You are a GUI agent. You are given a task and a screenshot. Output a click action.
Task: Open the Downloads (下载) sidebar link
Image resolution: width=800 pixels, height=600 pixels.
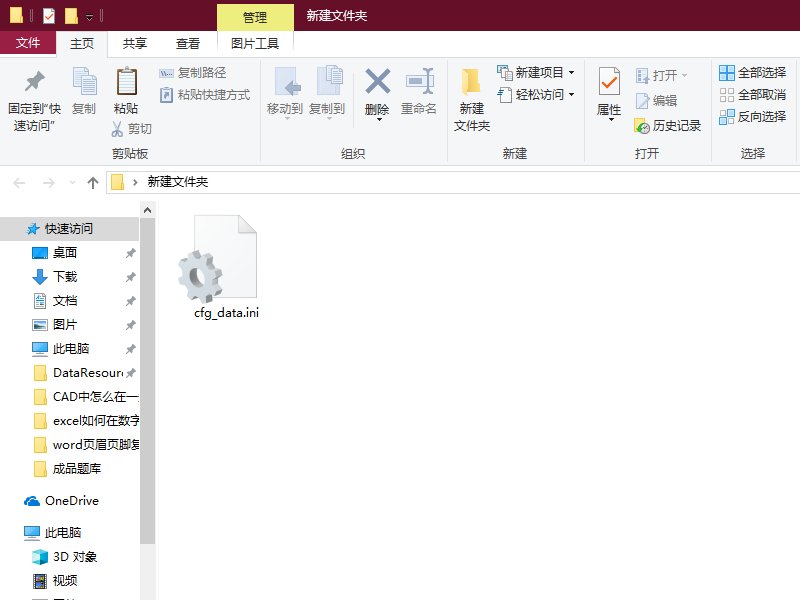coord(62,276)
